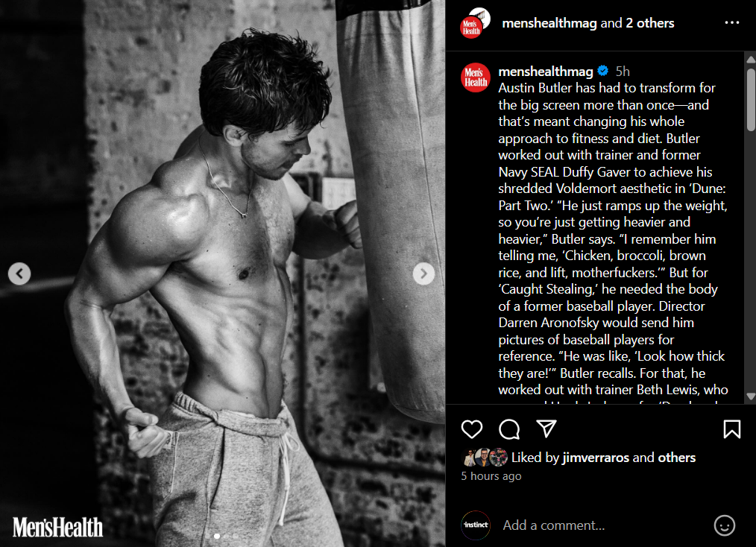The height and width of the screenshot is (547, 756).
Task: Show the list of others who liked
Action: tap(676, 458)
